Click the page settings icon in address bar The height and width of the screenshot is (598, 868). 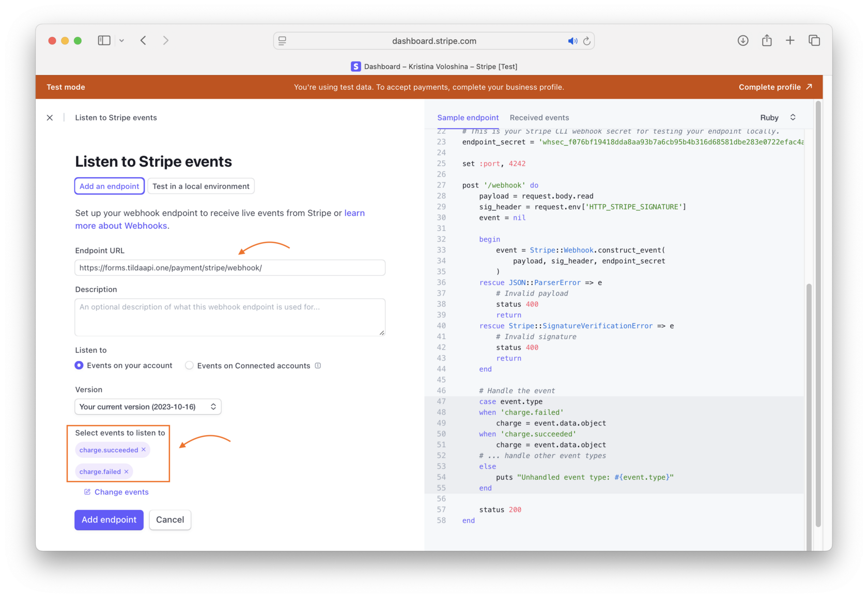pyautogui.click(x=282, y=41)
